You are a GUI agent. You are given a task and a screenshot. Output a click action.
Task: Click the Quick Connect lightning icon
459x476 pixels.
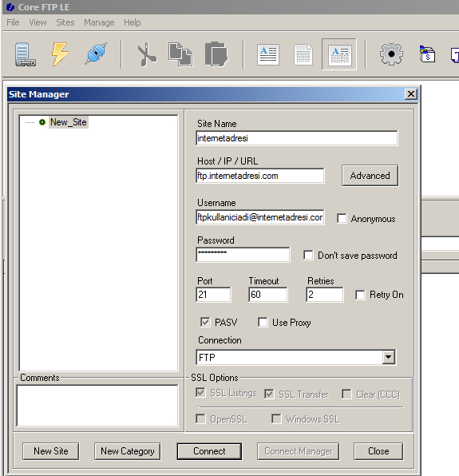pos(60,54)
